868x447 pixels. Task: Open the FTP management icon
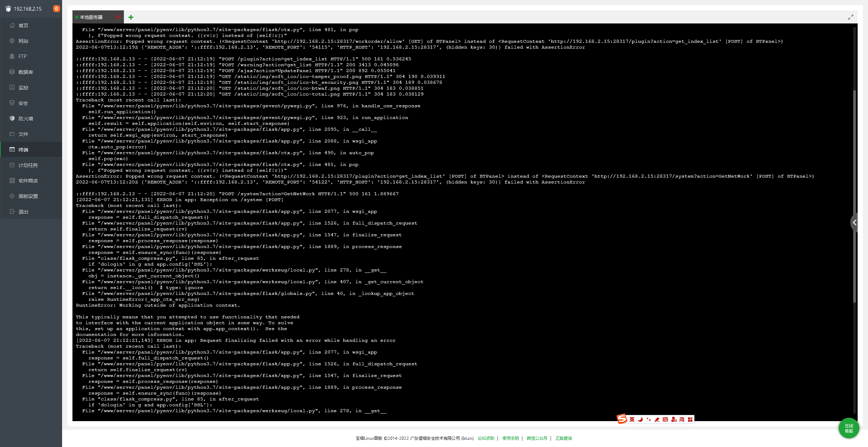click(x=12, y=57)
